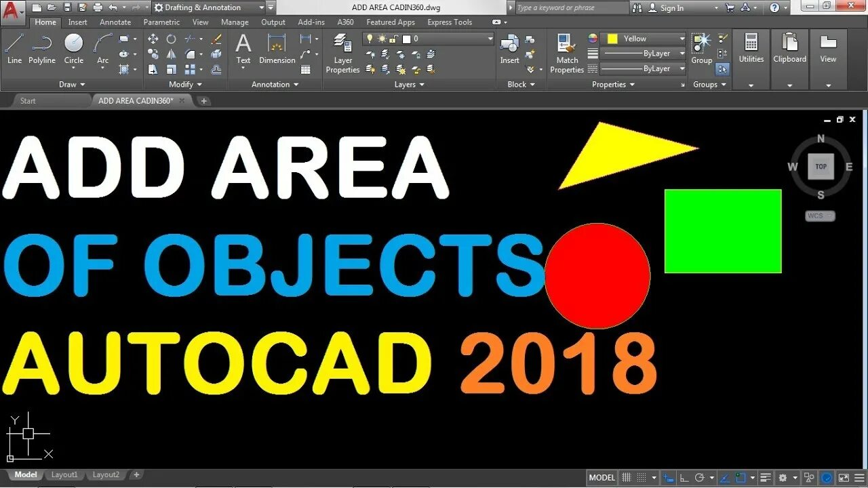The image size is (868, 488).
Task: Toggle group selection on/off in Groups panel
Action: pyautogui.click(x=723, y=69)
